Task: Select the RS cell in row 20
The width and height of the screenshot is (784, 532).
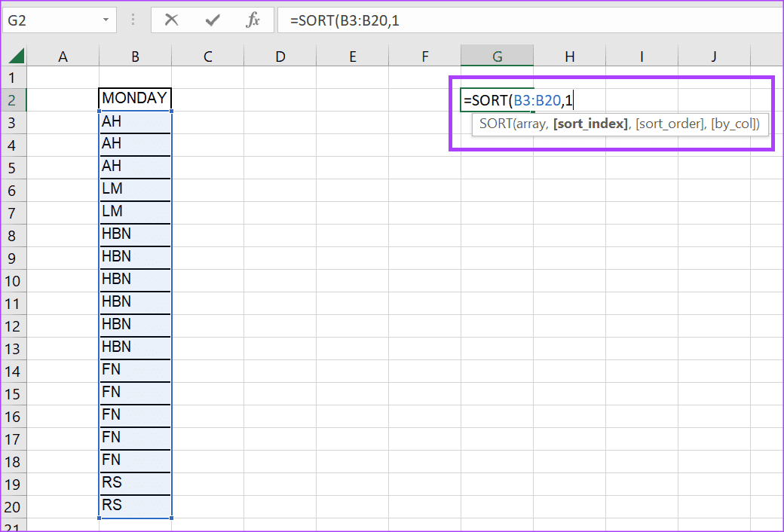Action: (135, 506)
